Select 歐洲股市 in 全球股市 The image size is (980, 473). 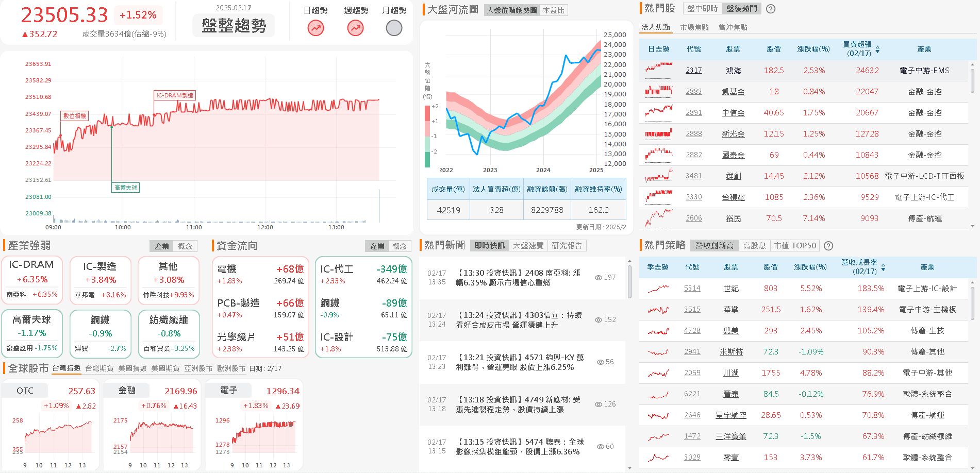(x=231, y=368)
